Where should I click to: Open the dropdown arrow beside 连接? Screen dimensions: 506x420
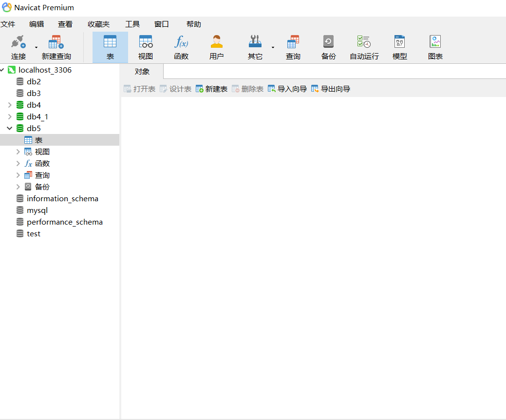[36, 47]
